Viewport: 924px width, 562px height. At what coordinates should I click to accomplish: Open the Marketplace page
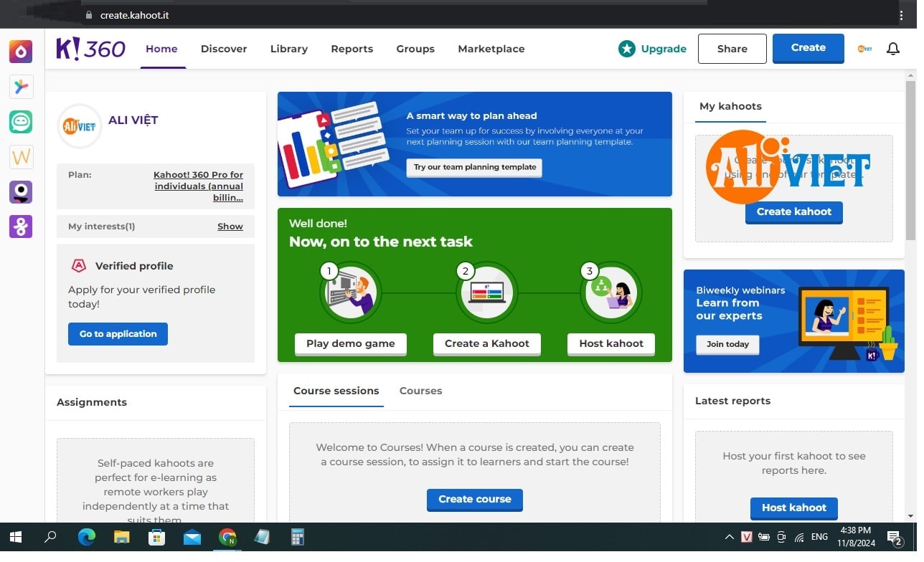(491, 49)
